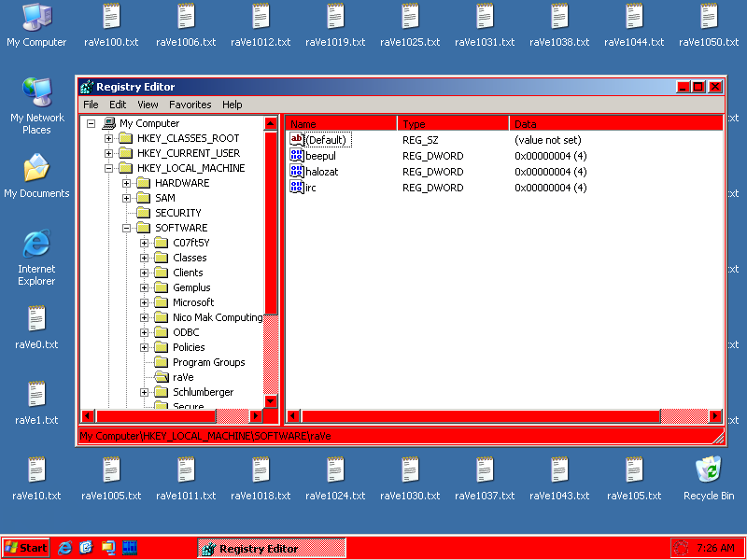Select raVe1024.txt file on desktop
The image size is (747, 560).
[335, 478]
